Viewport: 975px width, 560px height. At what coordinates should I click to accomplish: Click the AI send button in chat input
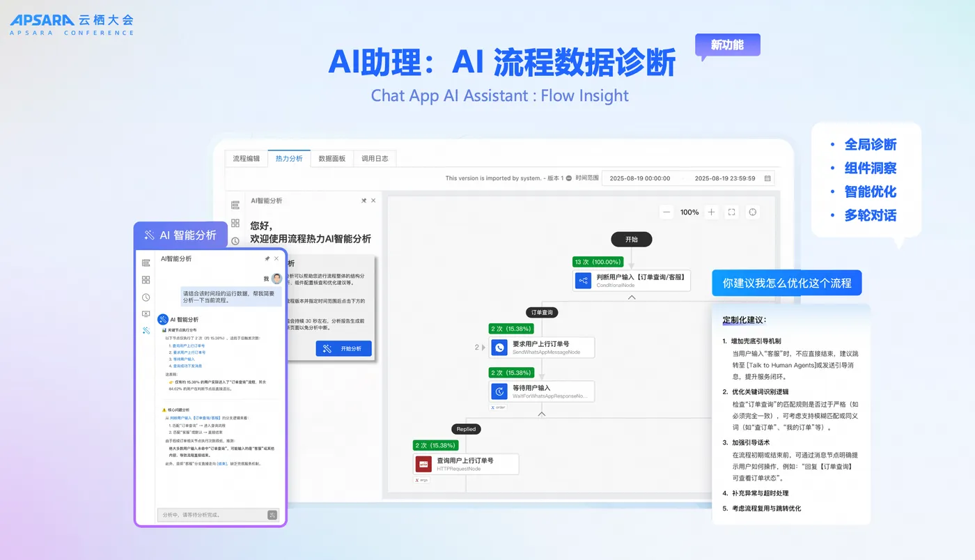coord(272,515)
